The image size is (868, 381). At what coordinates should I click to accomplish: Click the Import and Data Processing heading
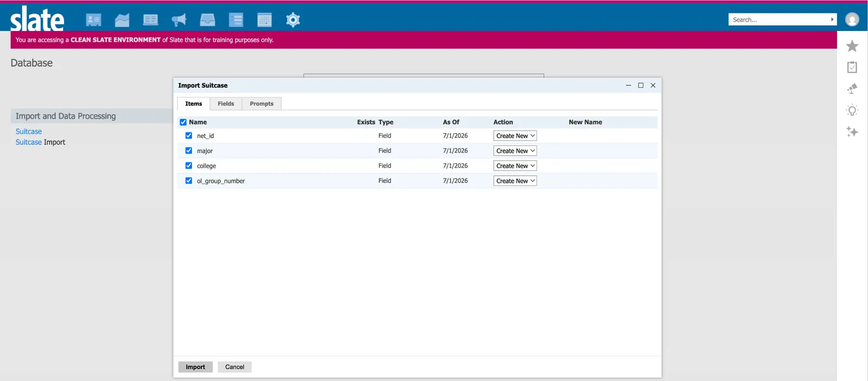66,116
